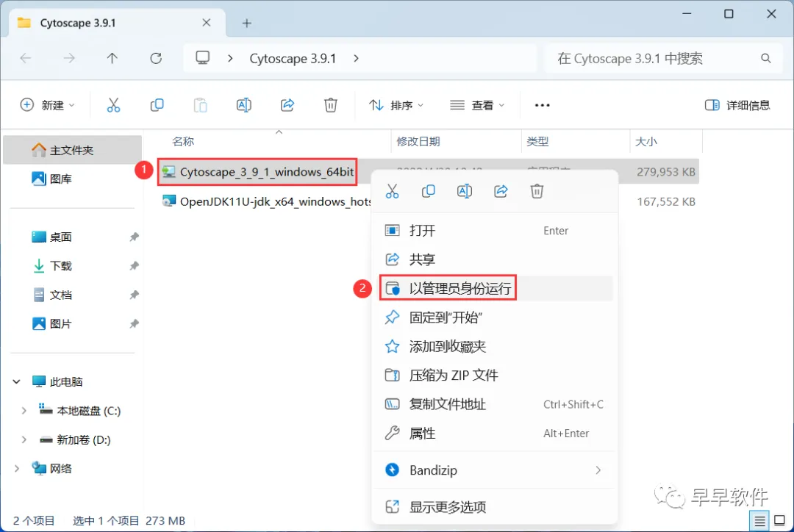Go up one folder level
Screen dimensions: 794x532
coord(112,58)
